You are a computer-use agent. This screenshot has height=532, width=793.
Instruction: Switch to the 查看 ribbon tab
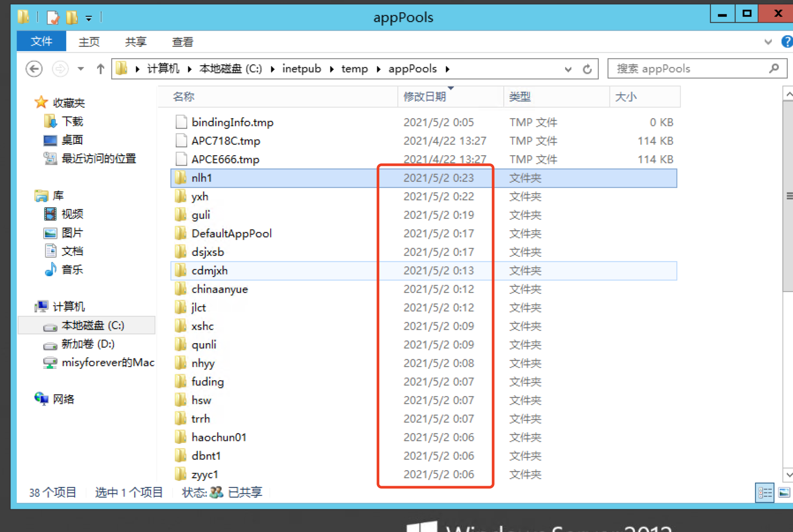click(x=182, y=41)
